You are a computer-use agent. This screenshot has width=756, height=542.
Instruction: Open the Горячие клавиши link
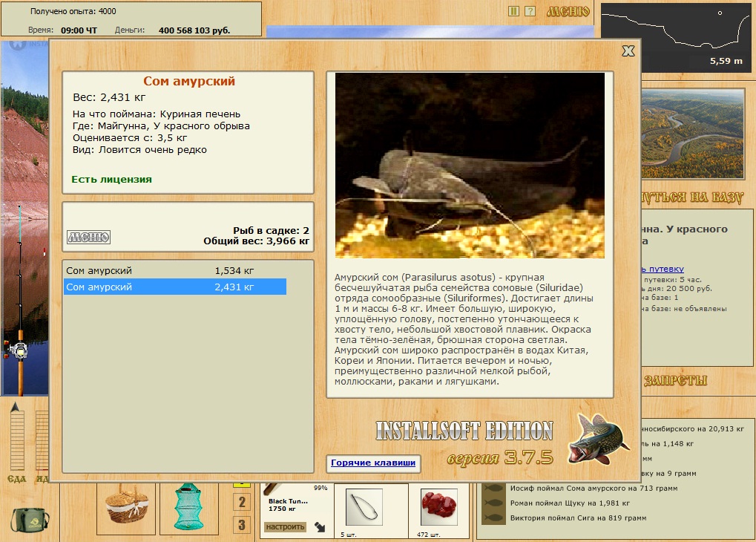coord(372,463)
